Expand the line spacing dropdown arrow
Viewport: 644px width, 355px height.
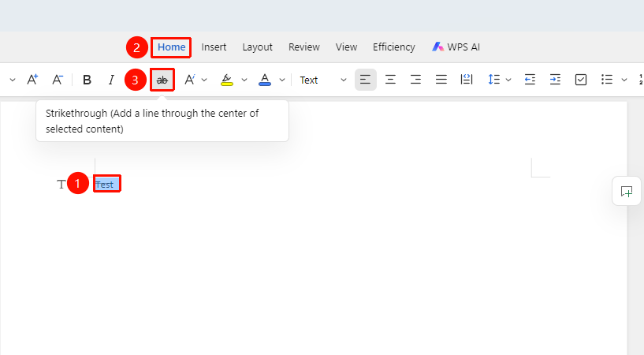point(508,80)
